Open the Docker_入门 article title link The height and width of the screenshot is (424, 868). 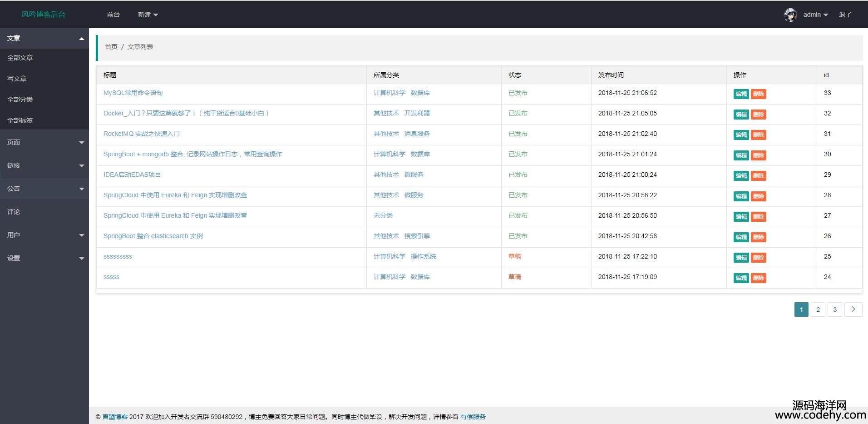click(x=186, y=113)
